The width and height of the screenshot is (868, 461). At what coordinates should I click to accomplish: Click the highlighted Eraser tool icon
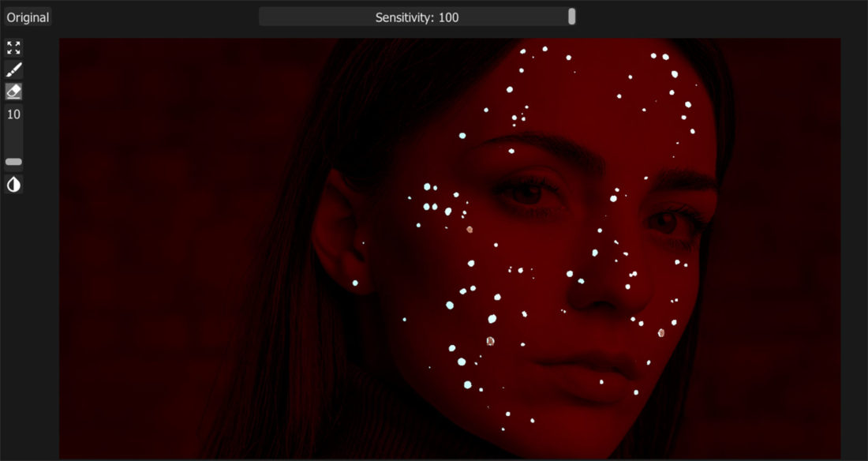point(13,91)
